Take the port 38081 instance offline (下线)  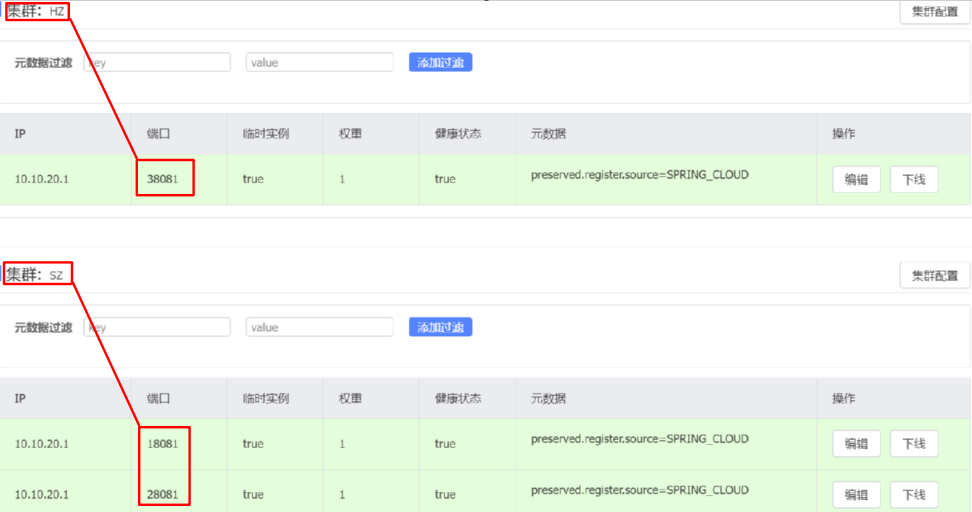click(x=914, y=180)
